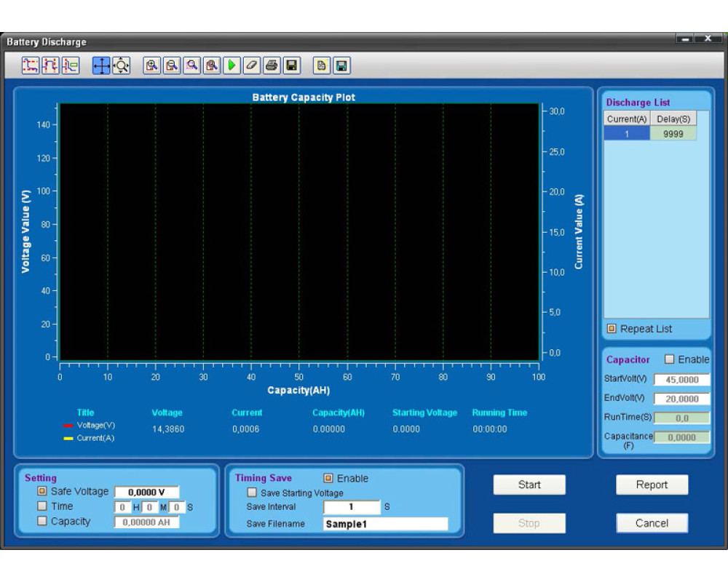Click the teal floppy disk icon
This screenshot has height=582, width=728.
341,65
